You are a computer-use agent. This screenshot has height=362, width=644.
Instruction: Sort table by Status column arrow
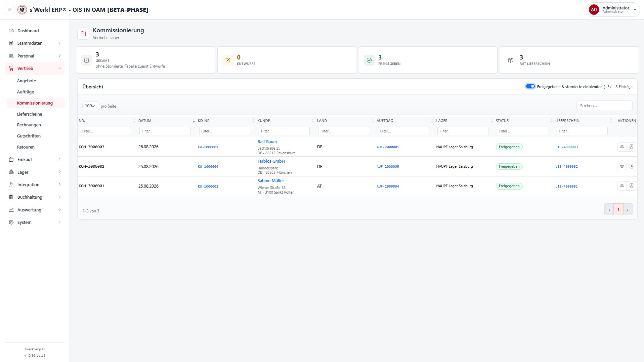click(551, 121)
